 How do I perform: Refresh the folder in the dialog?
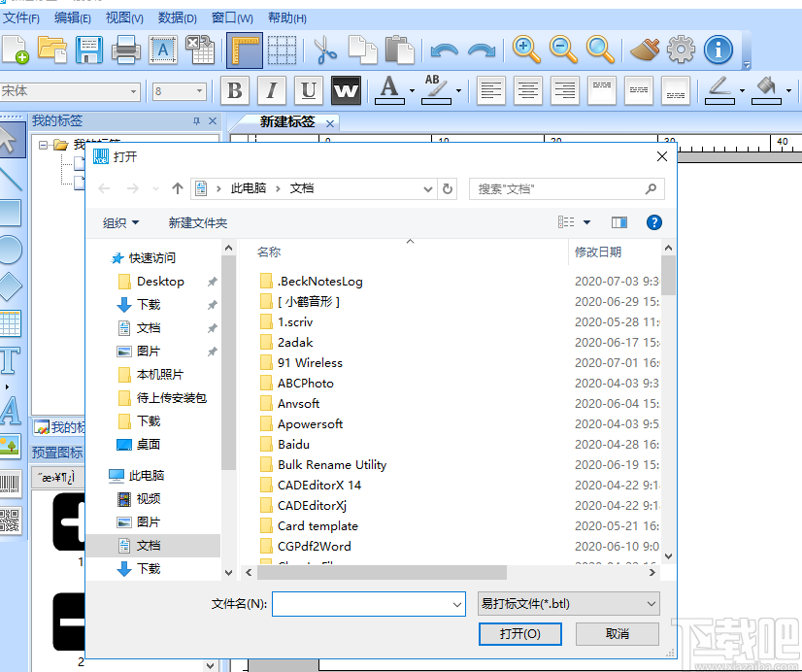(447, 188)
